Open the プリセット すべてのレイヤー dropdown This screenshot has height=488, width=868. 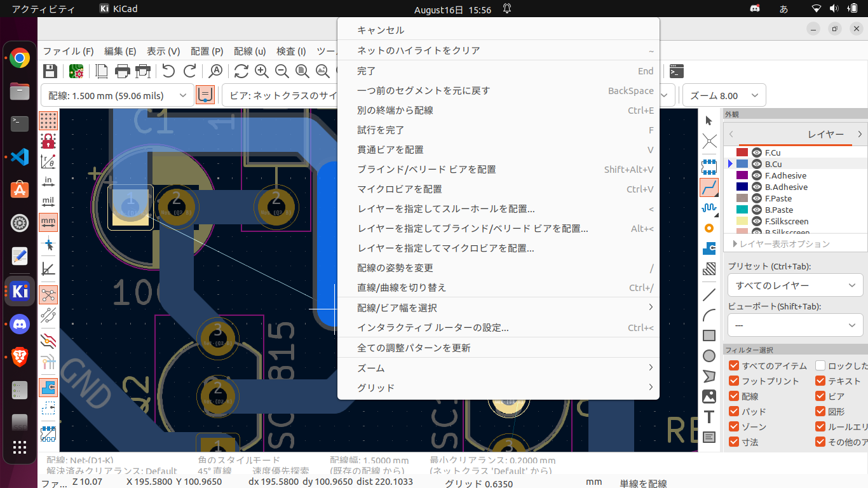click(795, 285)
